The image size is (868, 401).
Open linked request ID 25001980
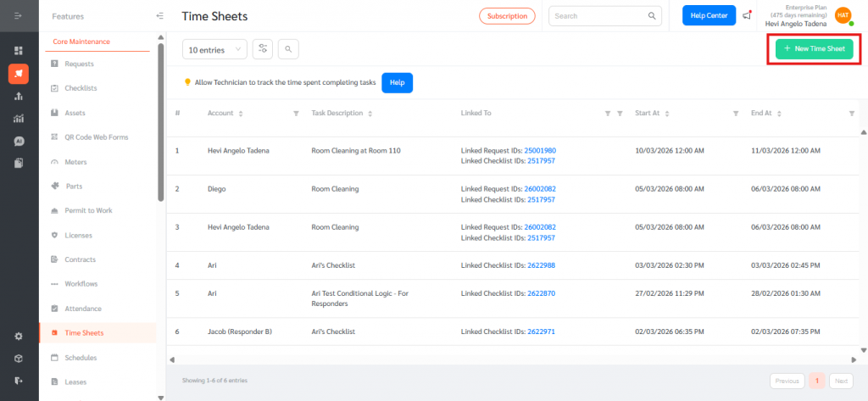(x=540, y=150)
